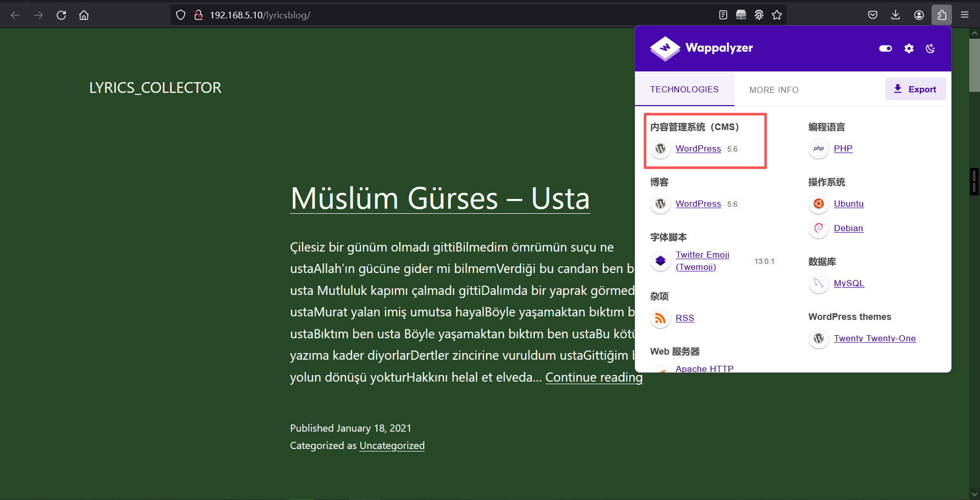This screenshot has height=500, width=980.
Task: Switch Wappalyzer to dark mode moon icon
Action: (x=930, y=48)
